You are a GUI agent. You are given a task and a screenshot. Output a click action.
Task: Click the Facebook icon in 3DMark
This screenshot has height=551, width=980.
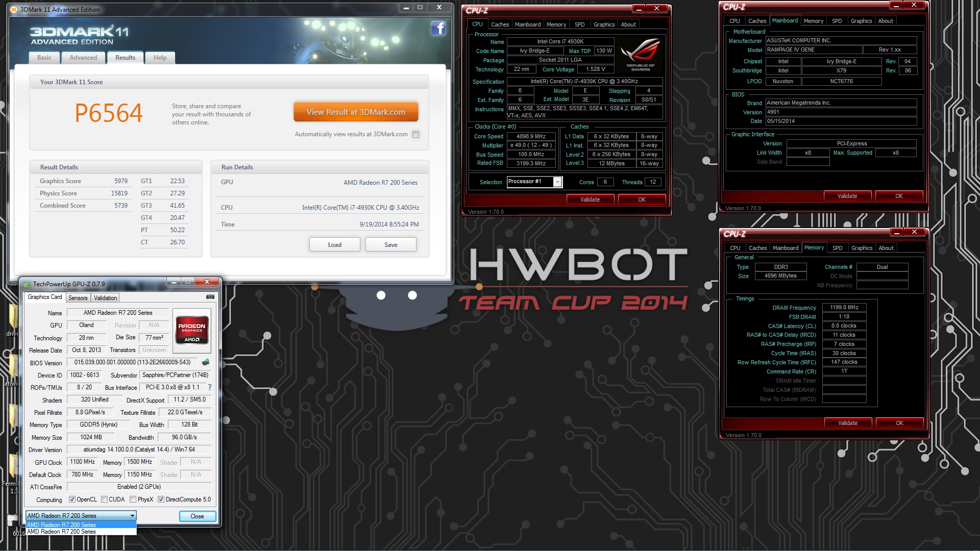pos(438,28)
